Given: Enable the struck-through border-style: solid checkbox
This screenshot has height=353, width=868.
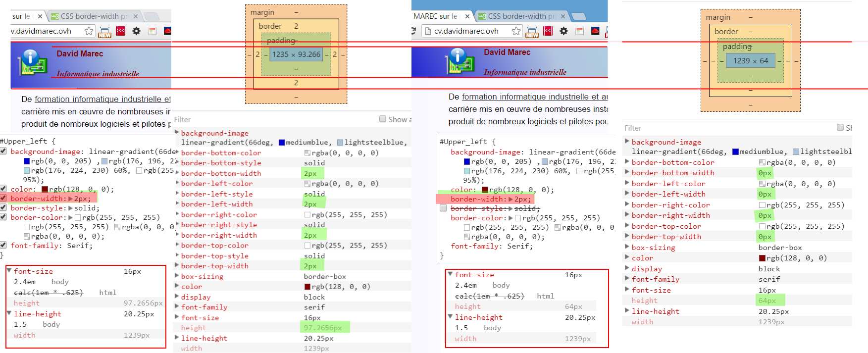Looking at the screenshot, I should tap(443, 208).
